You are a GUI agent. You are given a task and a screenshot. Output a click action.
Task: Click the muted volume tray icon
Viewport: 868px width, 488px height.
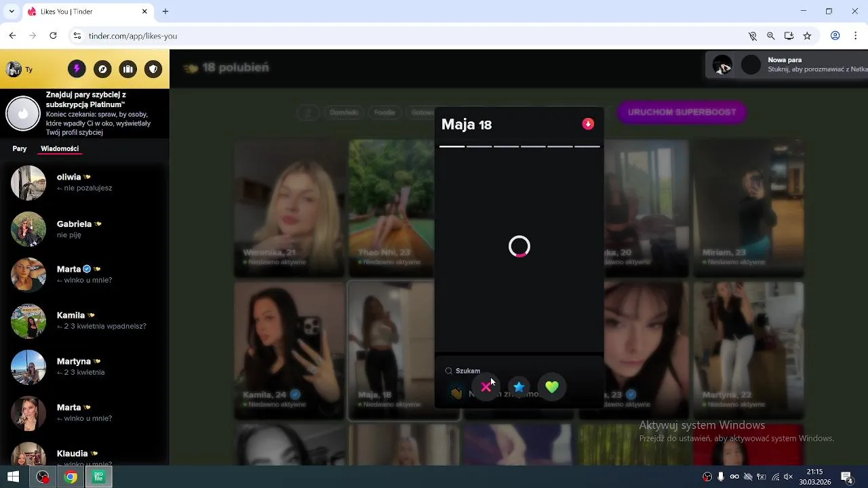pos(788,477)
